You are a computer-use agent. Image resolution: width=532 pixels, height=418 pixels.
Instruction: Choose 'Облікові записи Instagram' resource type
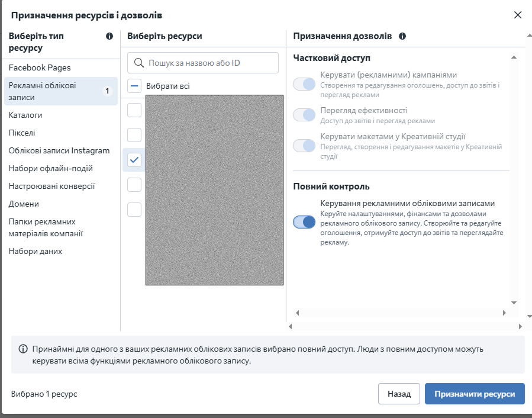coord(59,150)
